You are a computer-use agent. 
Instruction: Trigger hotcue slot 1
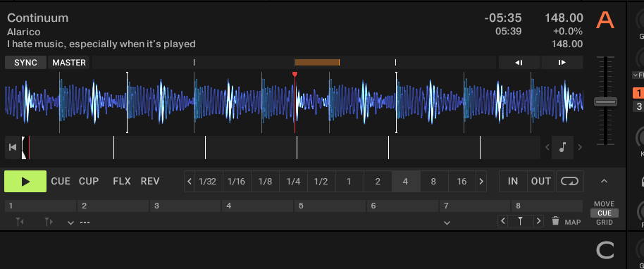coord(41,206)
